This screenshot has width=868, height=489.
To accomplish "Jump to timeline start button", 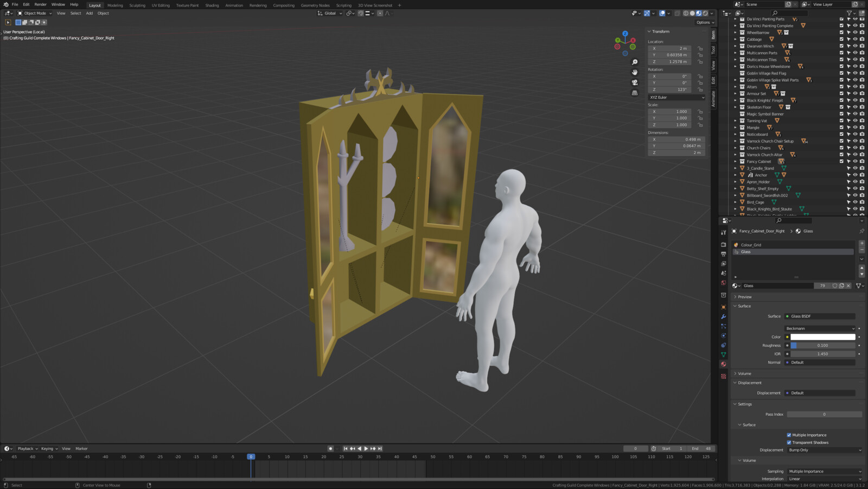I will 346,449.
